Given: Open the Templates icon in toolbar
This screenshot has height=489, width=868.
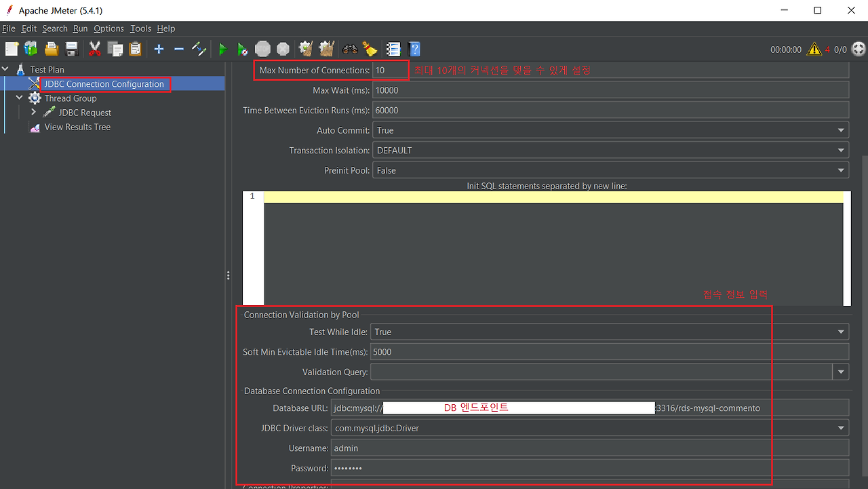Looking at the screenshot, I should 31,49.
